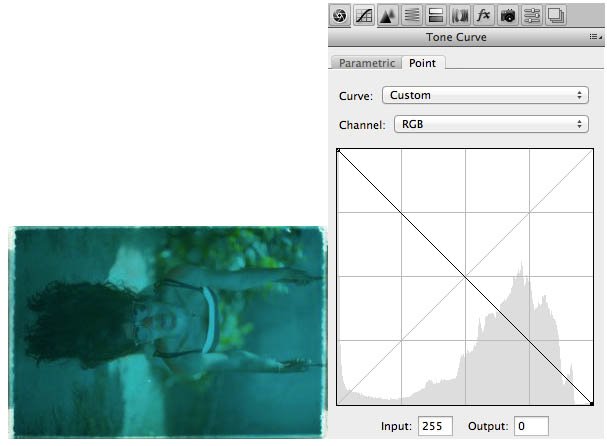607x446 pixels.
Task: Click the Curve: label
Action: [356, 96]
